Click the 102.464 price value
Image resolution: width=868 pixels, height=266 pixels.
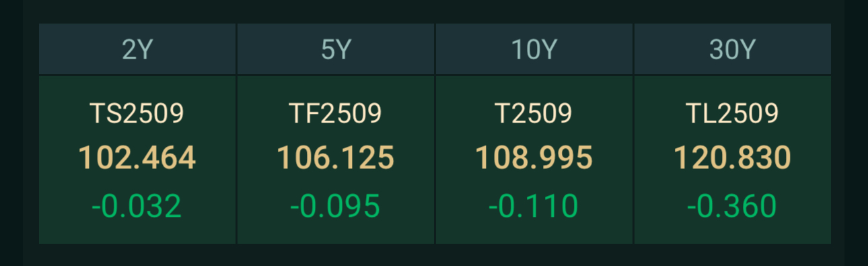tap(137, 158)
